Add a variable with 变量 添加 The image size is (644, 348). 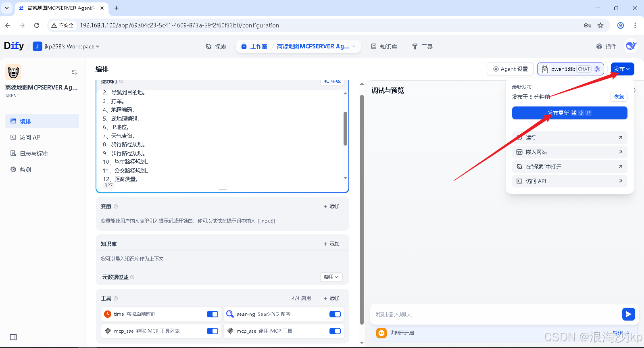[331, 206]
